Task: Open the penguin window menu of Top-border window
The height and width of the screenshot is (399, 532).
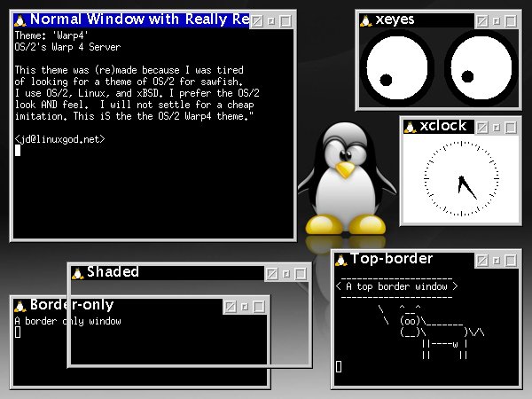Action: [341, 260]
